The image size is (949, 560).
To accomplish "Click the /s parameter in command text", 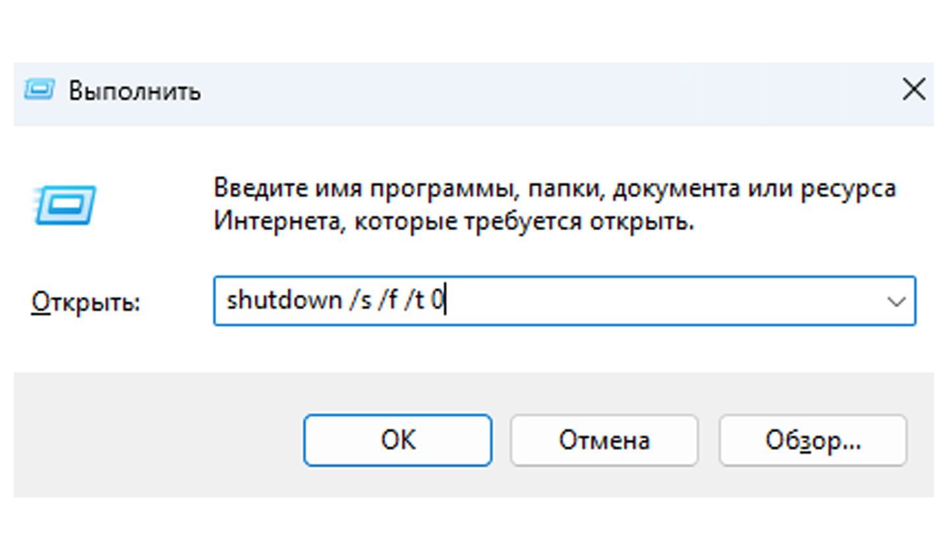I will click(360, 301).
